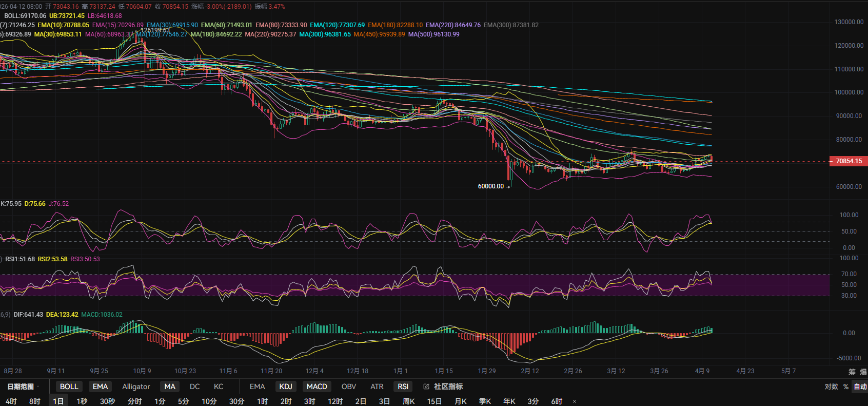Toggle the BOLL overlay indicator
This screenshot has height=406, width=868.
pyautogui.click(x=69, y=386)
